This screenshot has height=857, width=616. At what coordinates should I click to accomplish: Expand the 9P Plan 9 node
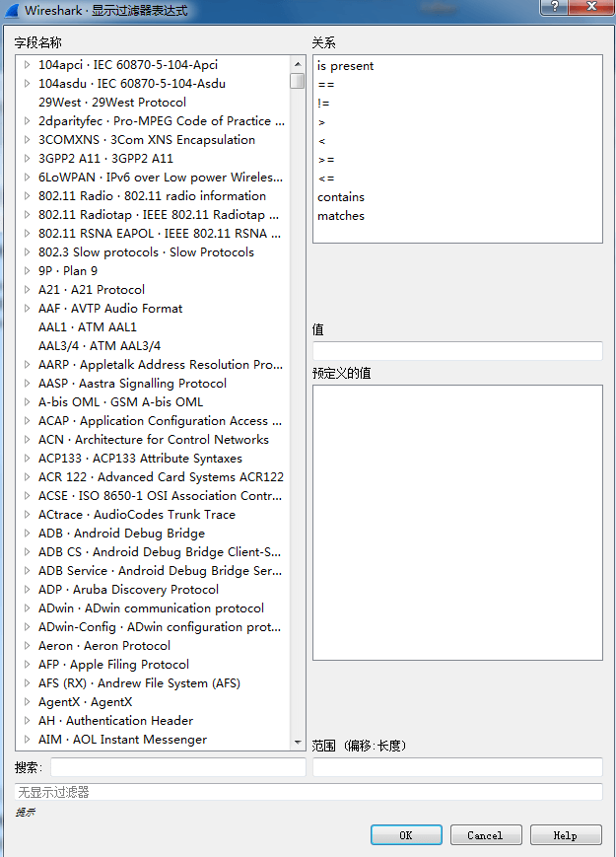coord(27,270)
